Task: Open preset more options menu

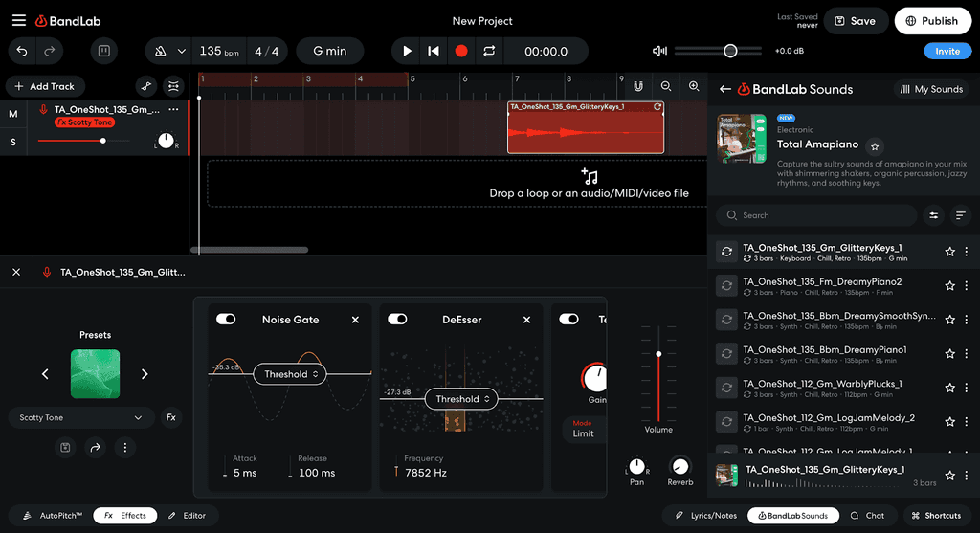Action: coord(125,448)
